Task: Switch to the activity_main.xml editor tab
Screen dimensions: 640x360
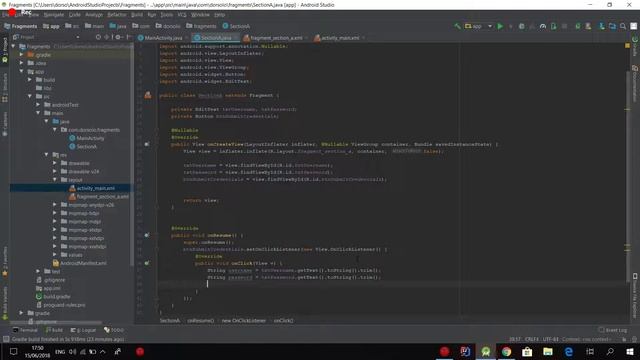Action: pyautogui.click(x=339, y=38)
